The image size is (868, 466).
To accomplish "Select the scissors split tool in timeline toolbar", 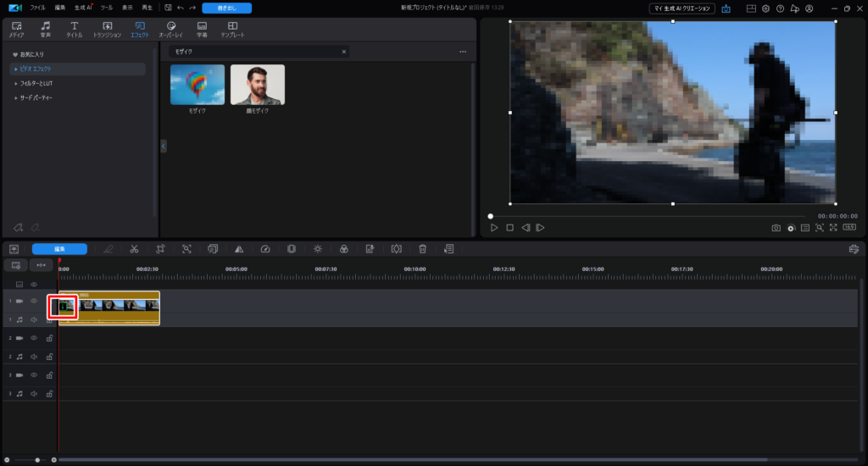I will pos(134,249).
